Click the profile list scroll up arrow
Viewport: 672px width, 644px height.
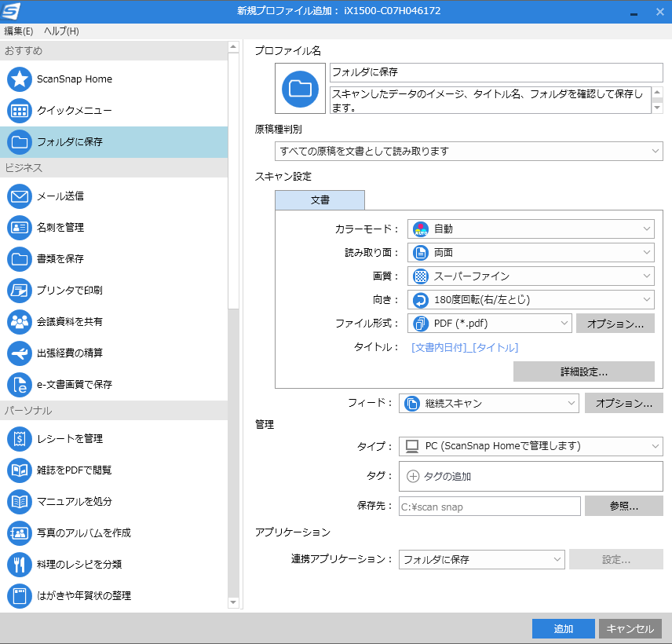coord(233,46)
